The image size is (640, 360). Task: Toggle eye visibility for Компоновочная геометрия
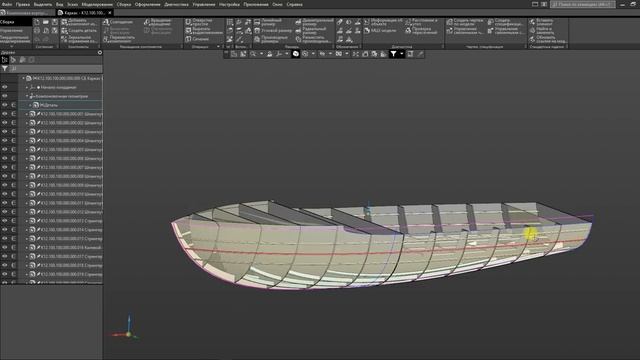coord(4,96)
